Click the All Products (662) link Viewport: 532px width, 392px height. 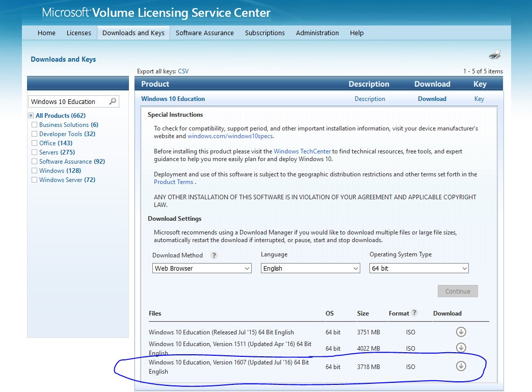[x=61, y=115]
